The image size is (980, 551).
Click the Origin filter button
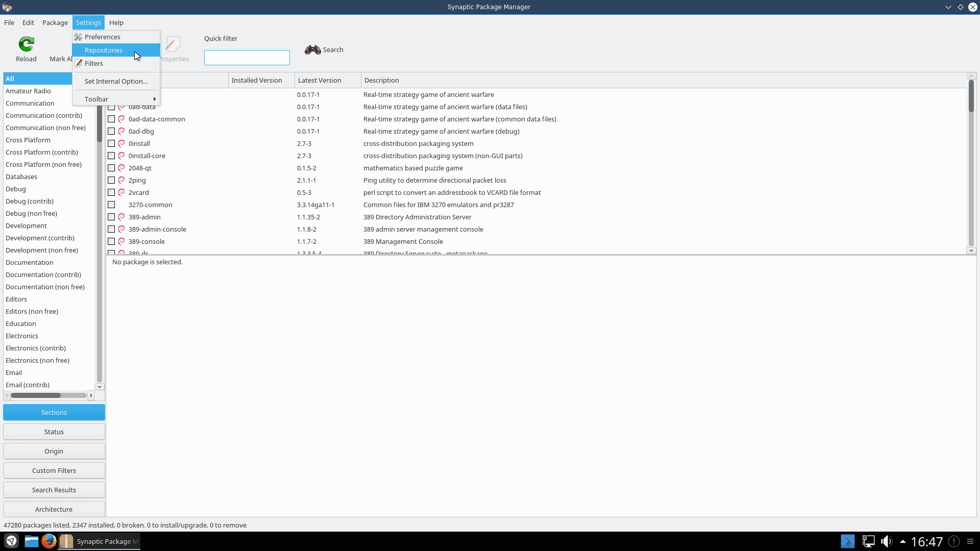point(54,451)
